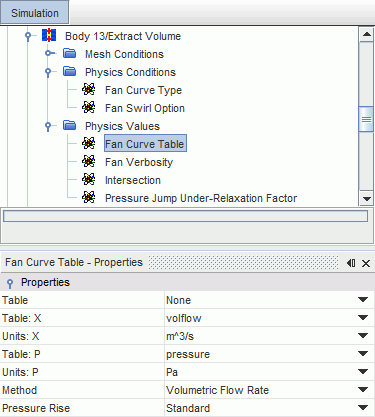
Task: Minimize the Fan Curve Table Properties panel
Action: click(x=351, y=263)
